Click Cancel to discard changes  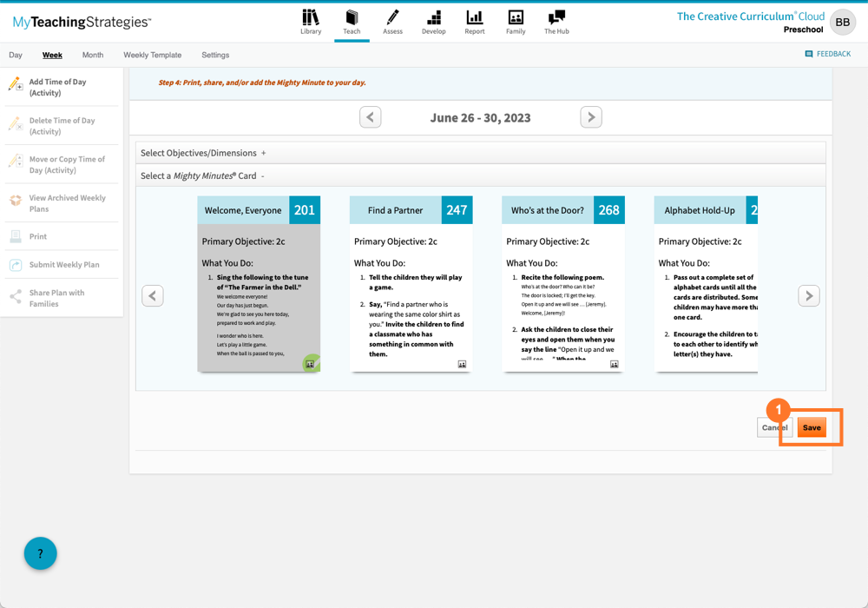click(x=773, y=427)
